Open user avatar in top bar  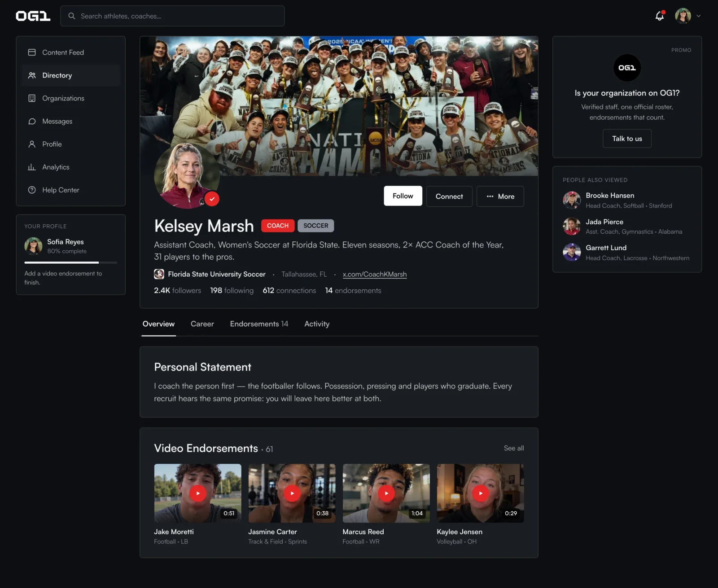click(683, 16)
